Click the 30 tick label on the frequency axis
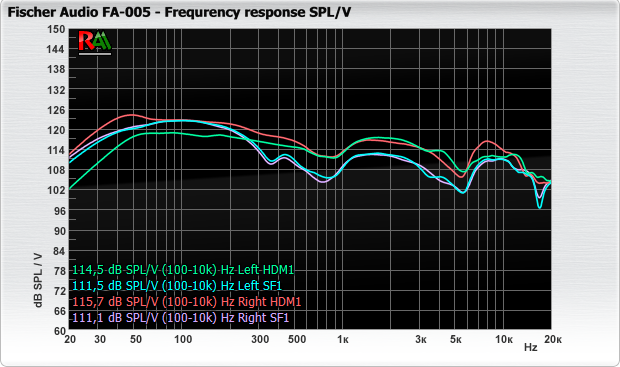 [x=100, y=339]
